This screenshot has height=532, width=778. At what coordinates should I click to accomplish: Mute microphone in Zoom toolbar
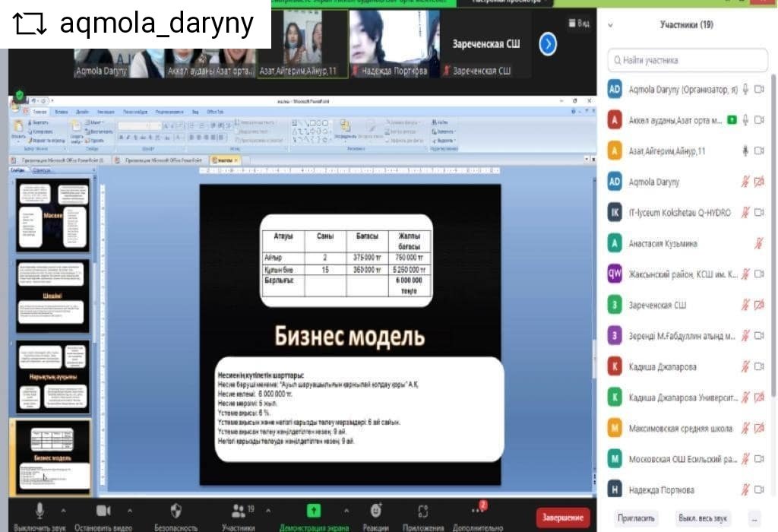pos(40,511)
